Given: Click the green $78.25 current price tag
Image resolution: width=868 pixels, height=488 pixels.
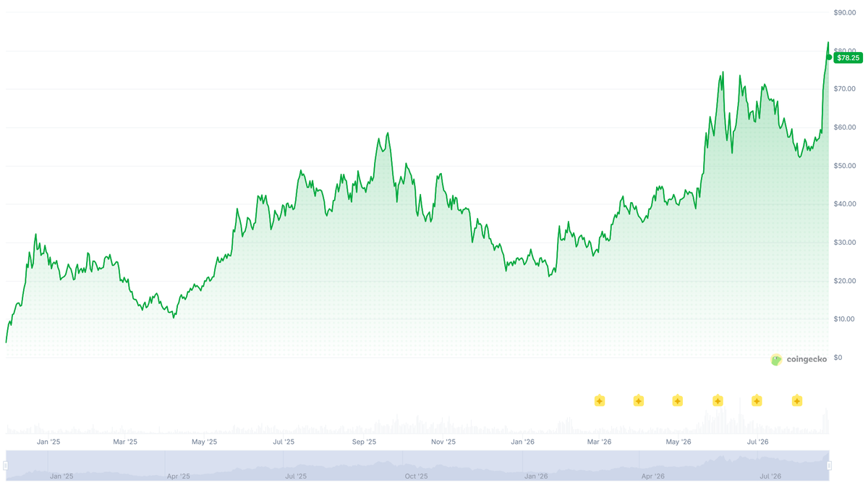Looking at the screenshot, I should point(848,57).
